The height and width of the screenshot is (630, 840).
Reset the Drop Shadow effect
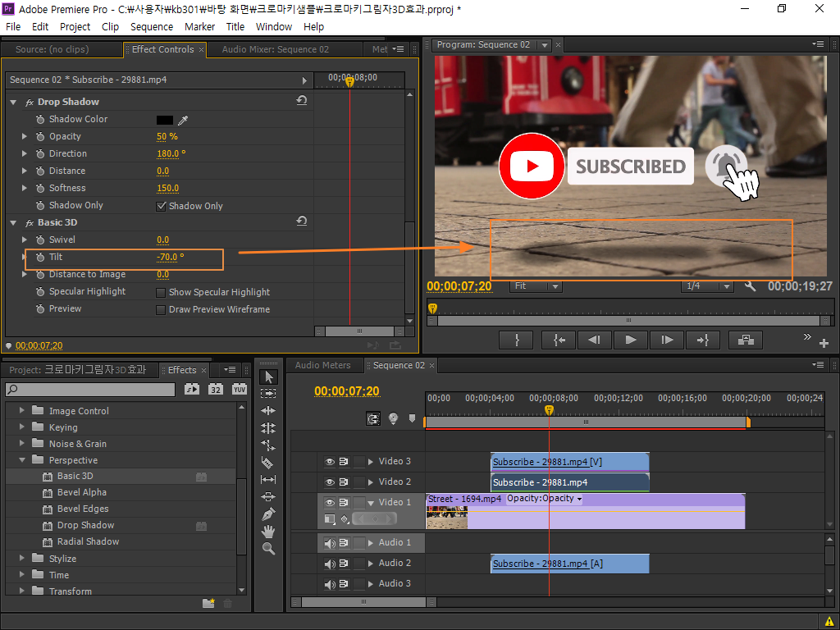pos(302,100)
